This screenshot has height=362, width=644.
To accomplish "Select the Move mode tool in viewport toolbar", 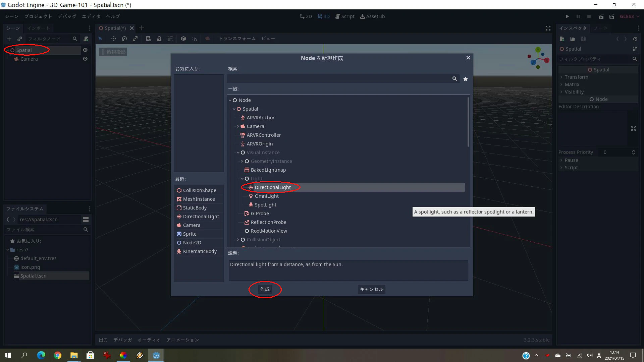I will [x=114, y=39].
